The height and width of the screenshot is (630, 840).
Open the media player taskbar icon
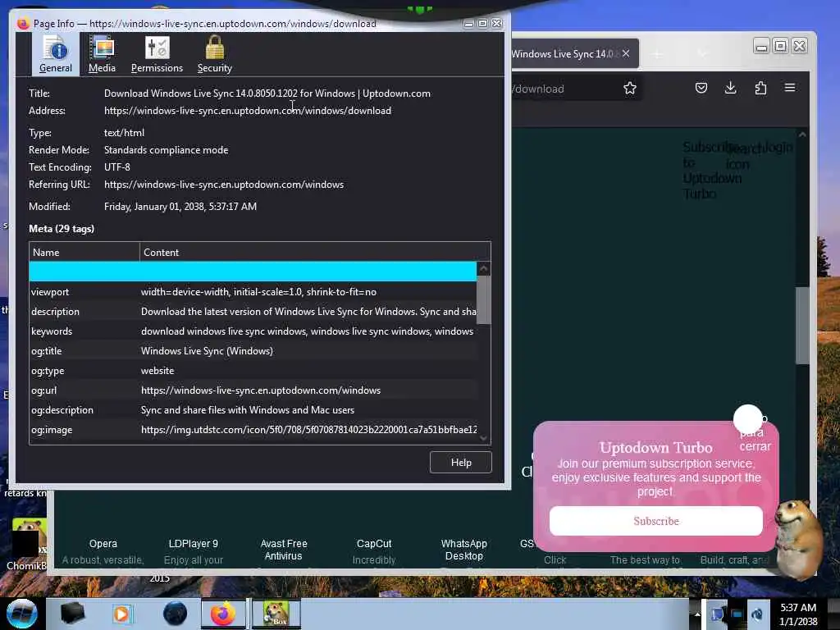click(121, 614)
